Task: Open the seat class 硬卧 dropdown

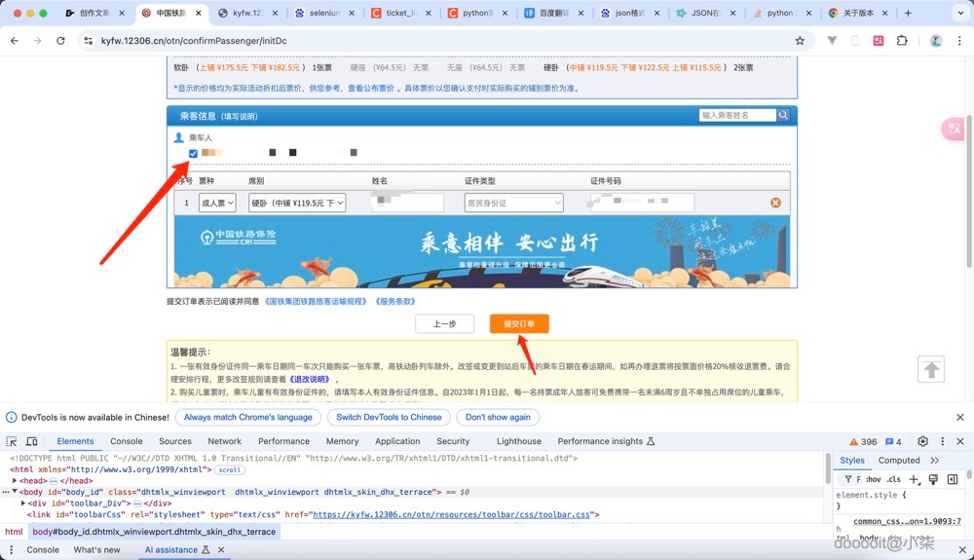Action: coord(297,203)
